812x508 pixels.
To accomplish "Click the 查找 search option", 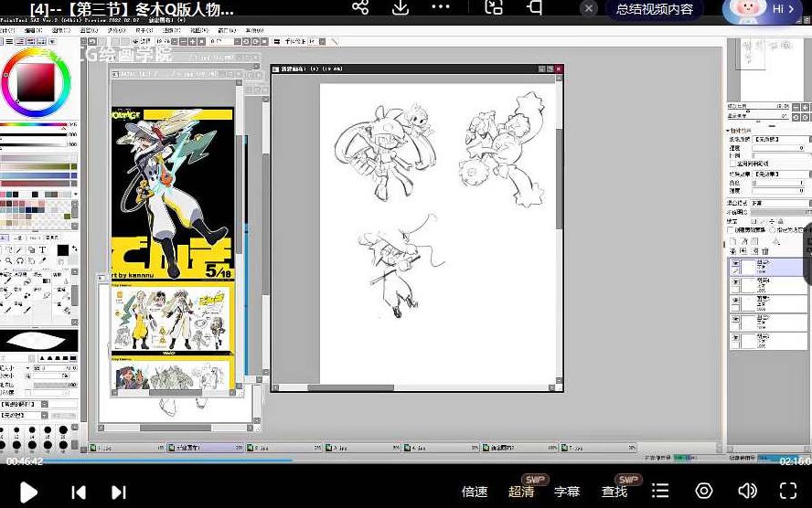I will [x=614, y=492].
